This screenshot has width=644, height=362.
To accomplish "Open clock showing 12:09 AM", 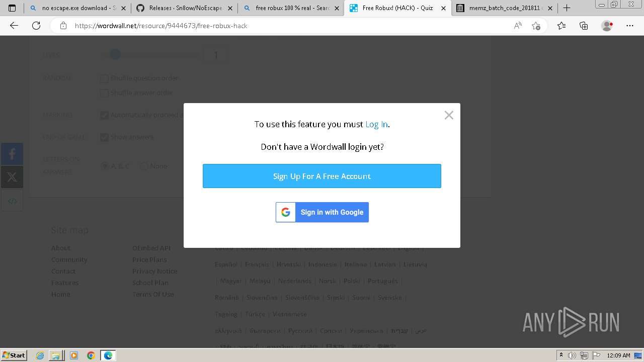I will coord(618,355).
